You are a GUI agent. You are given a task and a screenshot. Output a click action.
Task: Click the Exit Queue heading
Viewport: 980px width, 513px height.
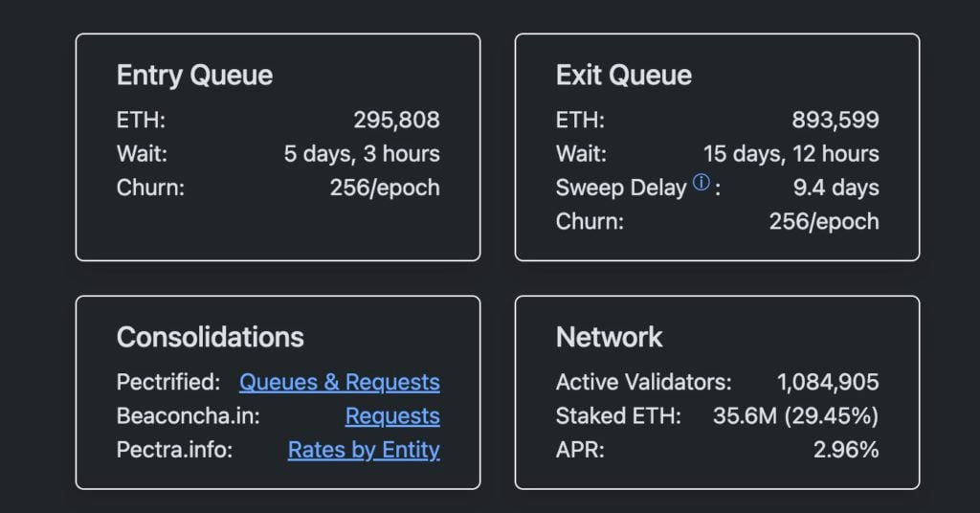click(624, 75)
